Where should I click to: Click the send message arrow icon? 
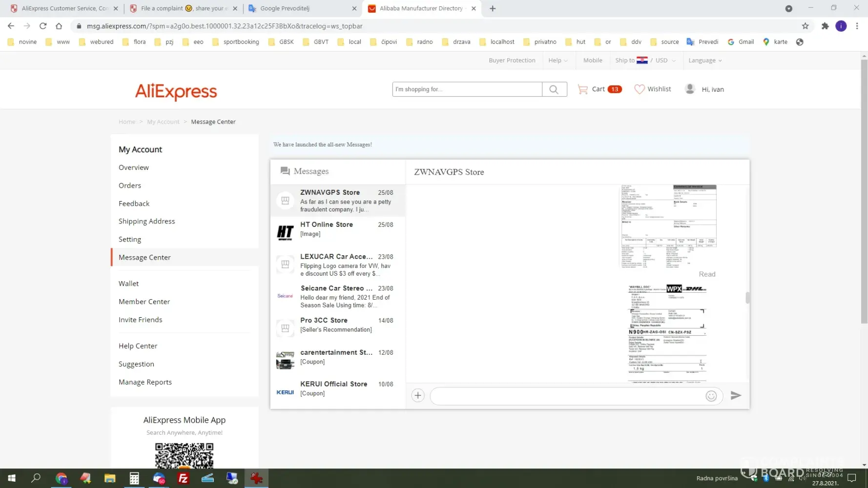pyautogui.click(x=735, y=395)
